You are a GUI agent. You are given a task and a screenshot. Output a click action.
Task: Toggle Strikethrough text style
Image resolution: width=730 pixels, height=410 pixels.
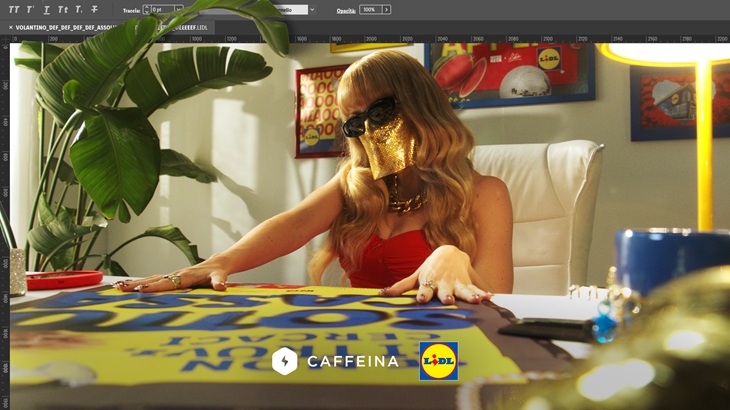pyautogui.click(x=95, y=9)
